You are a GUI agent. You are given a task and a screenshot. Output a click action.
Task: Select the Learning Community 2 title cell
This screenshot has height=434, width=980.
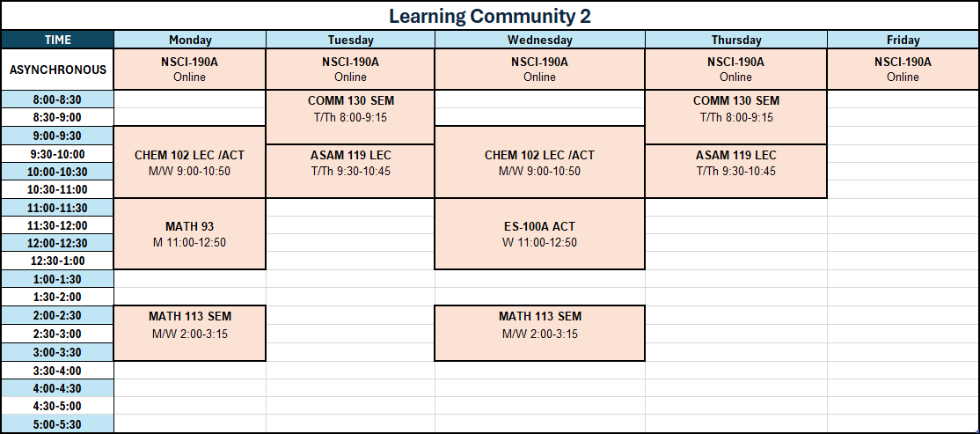coord(490,16)
